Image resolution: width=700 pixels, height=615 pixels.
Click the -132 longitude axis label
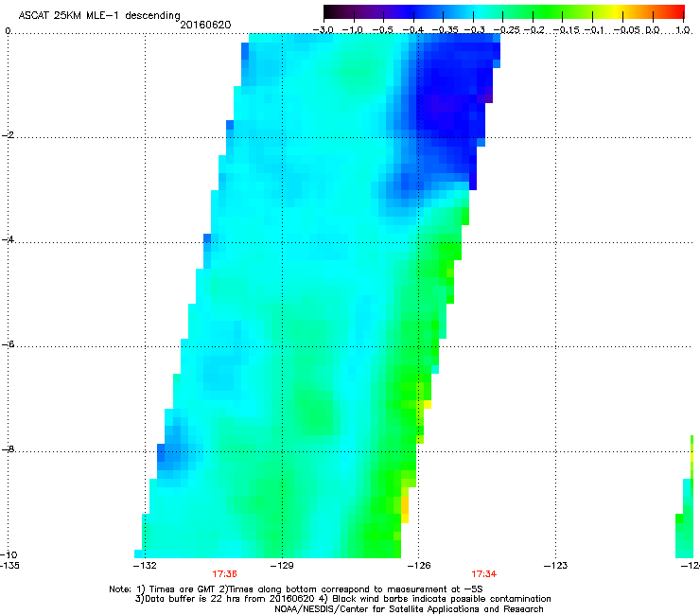tap(145, 566)
